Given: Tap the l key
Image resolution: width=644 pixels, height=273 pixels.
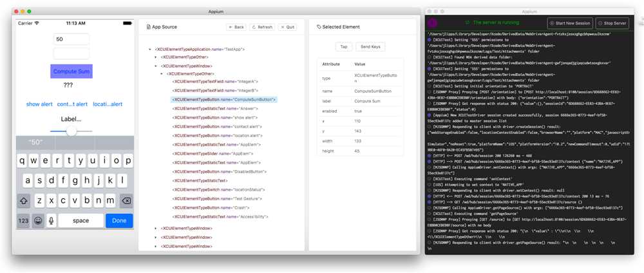Looking at the screenshot, I should (122, 181).
